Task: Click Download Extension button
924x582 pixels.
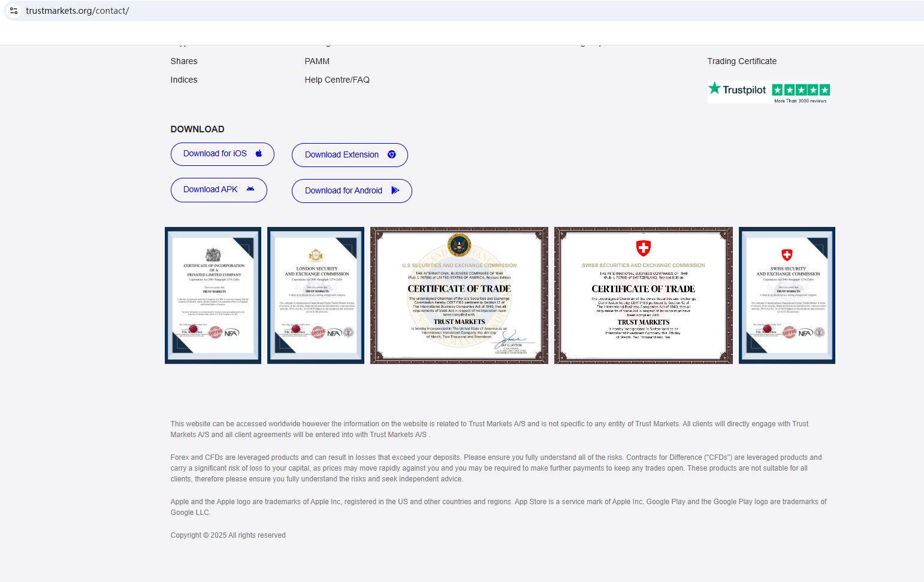Action: [x=350, y=155]
